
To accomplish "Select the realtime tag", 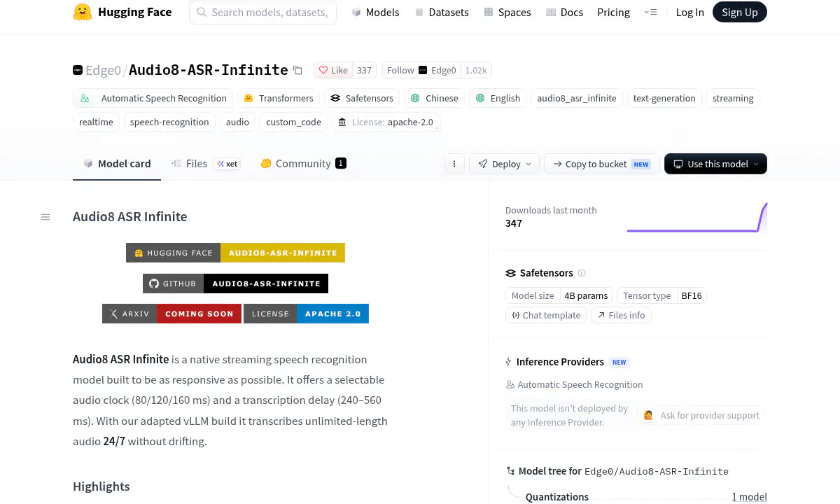I will point(96,122).
